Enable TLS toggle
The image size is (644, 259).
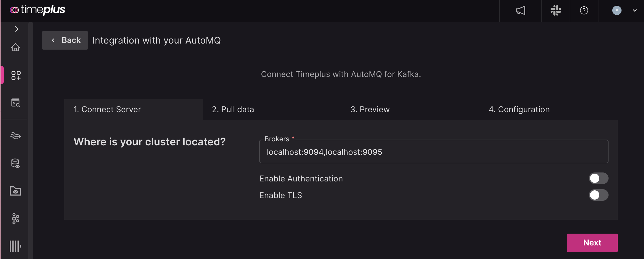tap(599, 195)
